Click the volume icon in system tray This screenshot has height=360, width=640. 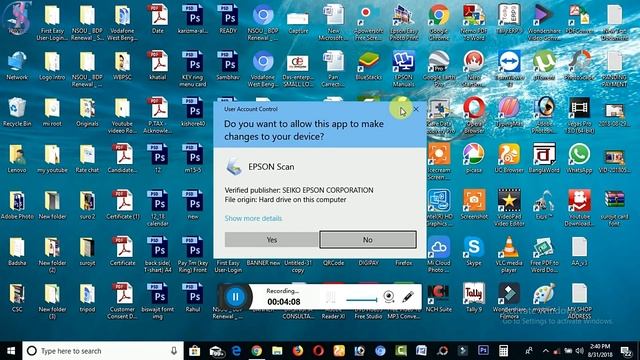tap(579, 351)
